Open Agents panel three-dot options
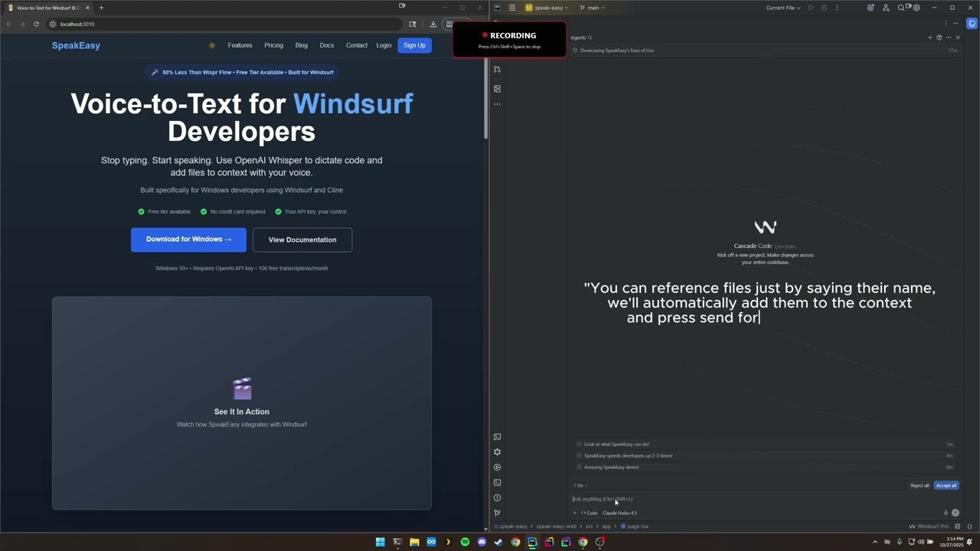 click(x=949, y=37)
